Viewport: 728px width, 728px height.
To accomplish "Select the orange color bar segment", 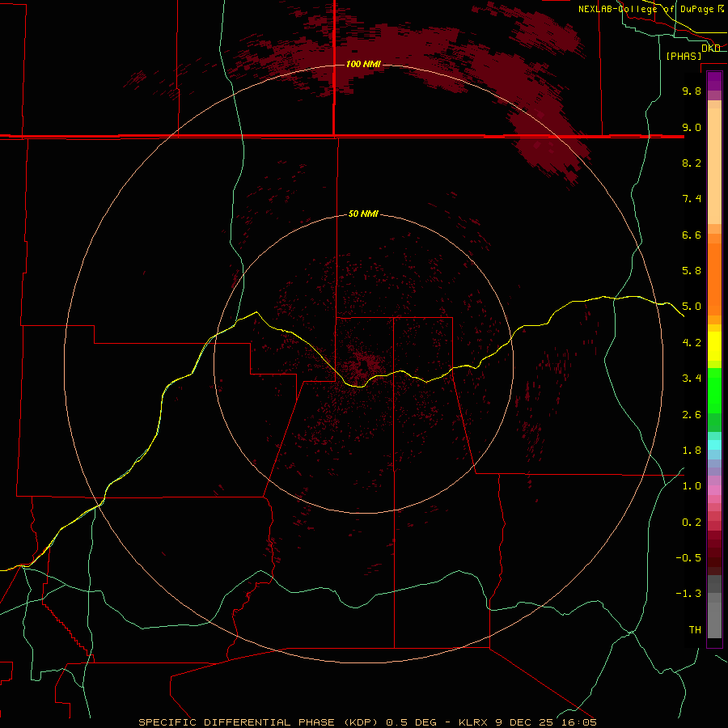I will (714, 280).
